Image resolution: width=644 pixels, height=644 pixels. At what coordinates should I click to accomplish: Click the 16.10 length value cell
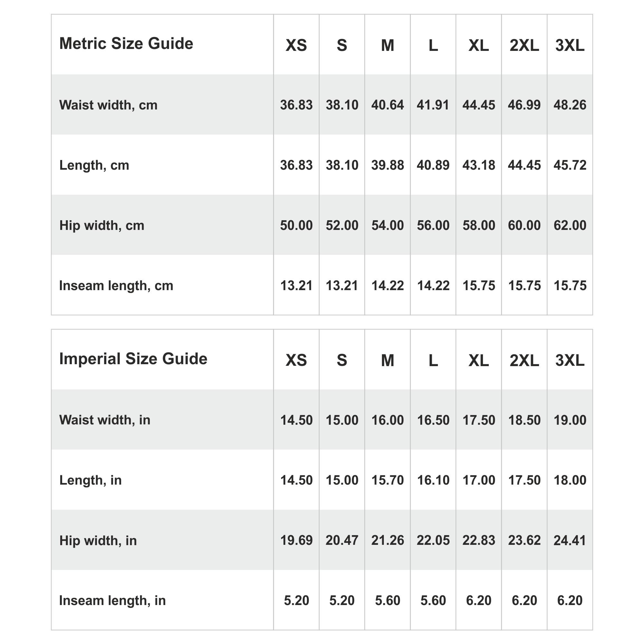coord(433,480)
